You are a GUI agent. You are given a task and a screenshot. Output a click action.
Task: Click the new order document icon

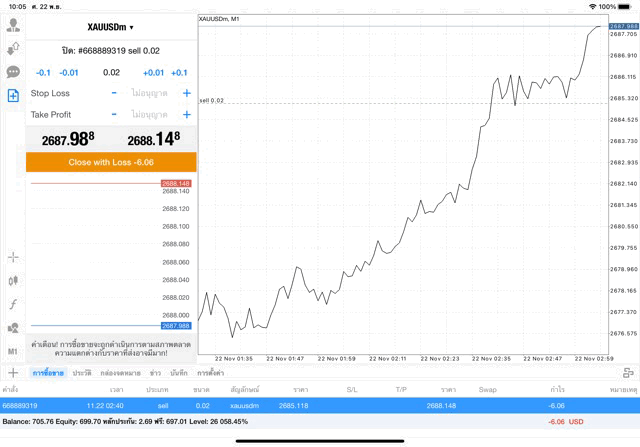[x=13, y=96]
